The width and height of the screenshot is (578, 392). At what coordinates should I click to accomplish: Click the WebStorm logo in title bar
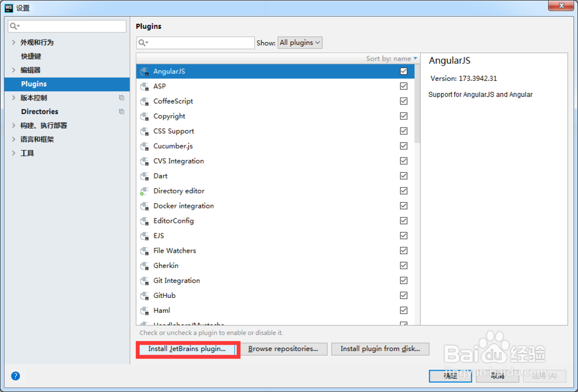click(x=9, y=8)
